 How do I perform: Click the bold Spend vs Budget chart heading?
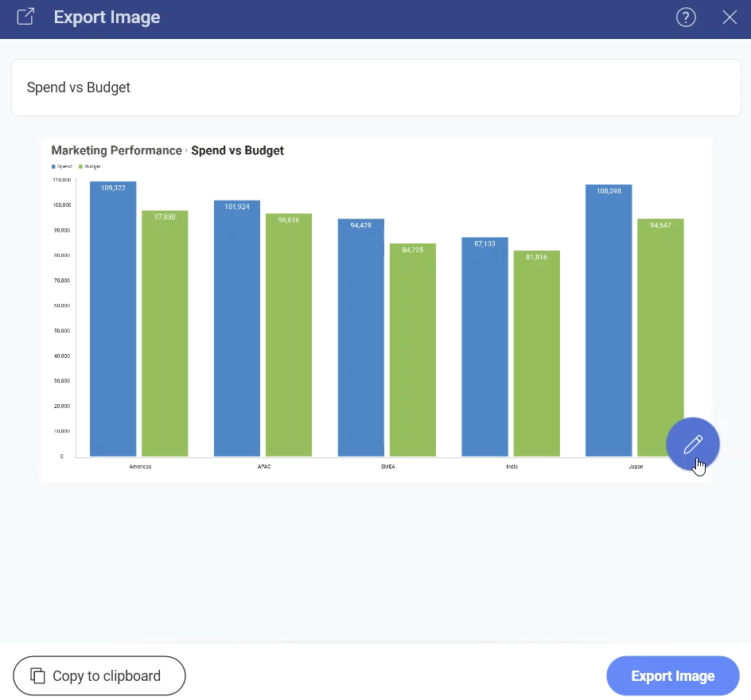pos(238,150)
